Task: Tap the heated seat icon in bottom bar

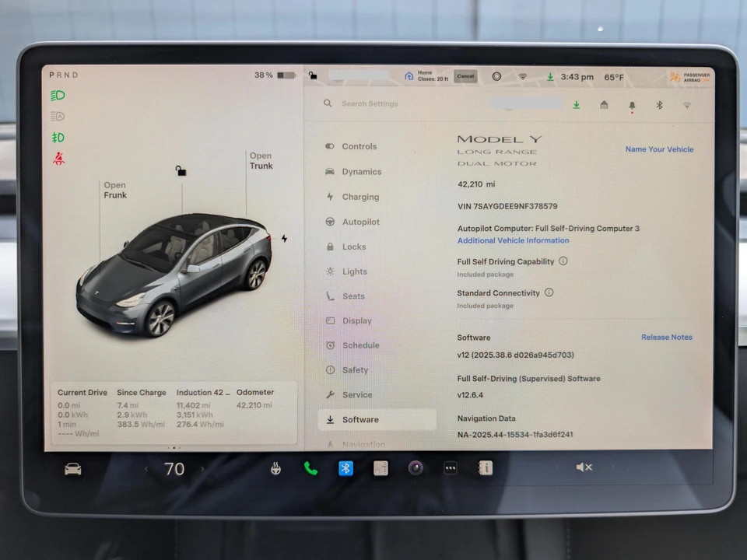Action: [x=275, y=469]
